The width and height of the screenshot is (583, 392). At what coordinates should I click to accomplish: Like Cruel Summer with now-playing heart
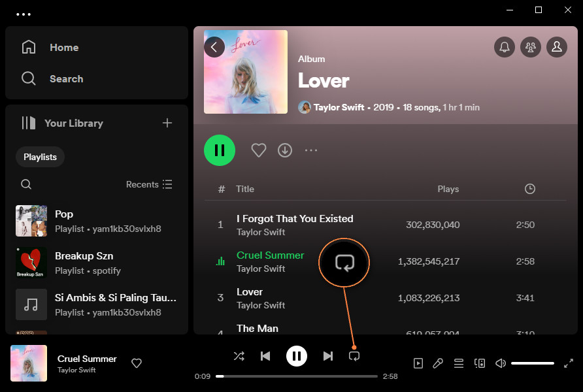[x=137, y=363]
